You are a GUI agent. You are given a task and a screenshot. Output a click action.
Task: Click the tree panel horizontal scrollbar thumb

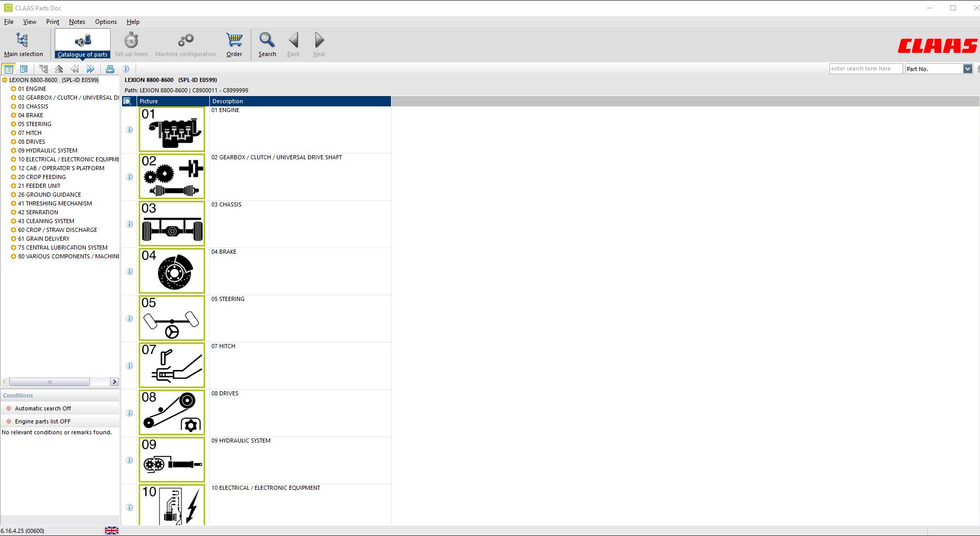pyautogui.click(x=49, y=382)
